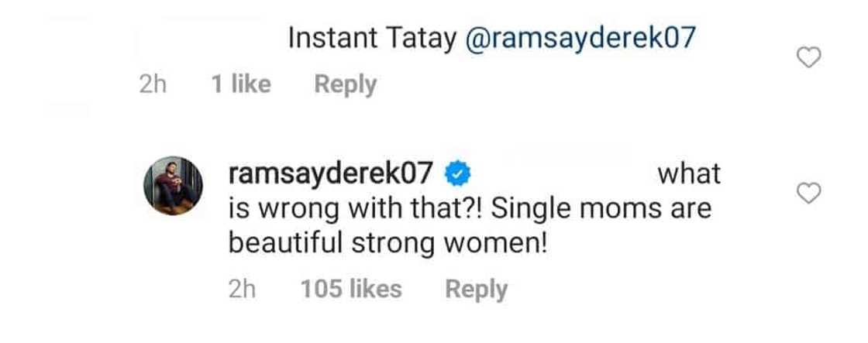Reply to ramsayderek07's comment

[x=476, y=290]
